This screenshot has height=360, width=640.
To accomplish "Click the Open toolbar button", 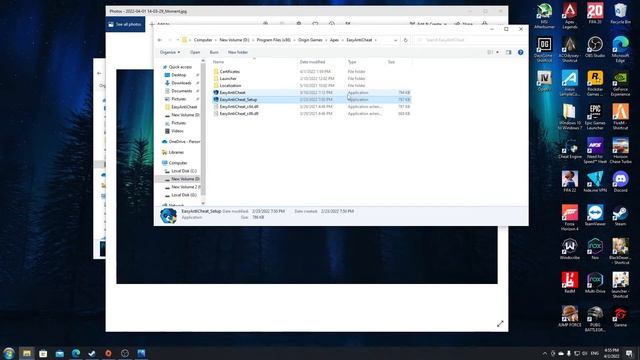I will tap(195, 52).
